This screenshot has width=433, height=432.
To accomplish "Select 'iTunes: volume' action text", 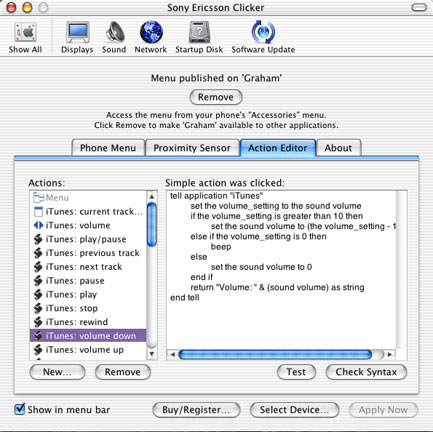I will [78, 225].
